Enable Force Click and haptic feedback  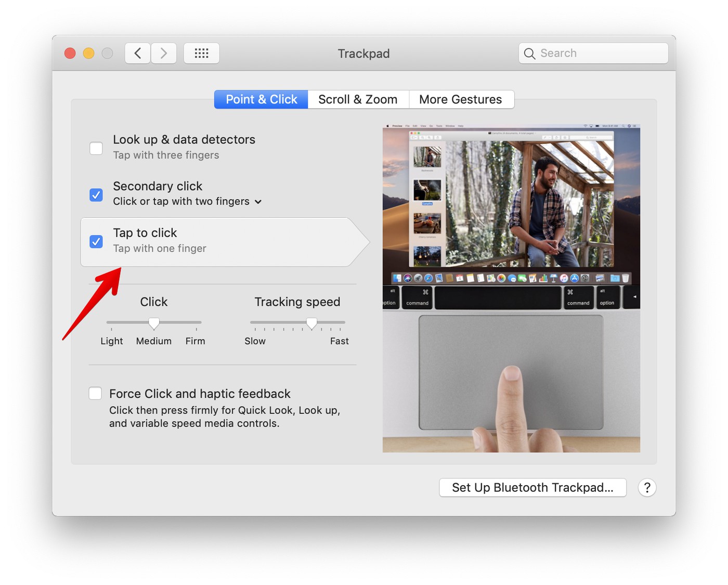point(95,394)
